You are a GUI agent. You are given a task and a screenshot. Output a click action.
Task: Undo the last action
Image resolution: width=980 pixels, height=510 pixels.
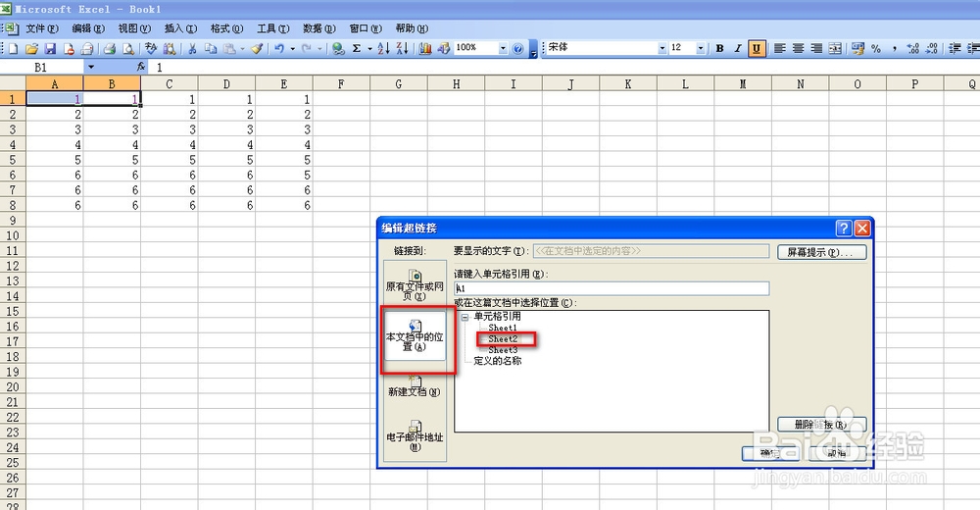click(279, 48)
